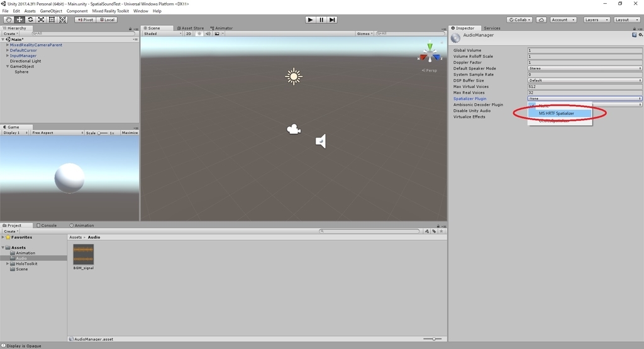
Task: Open the Mixed Reality Toolkit menu
Action: [x=111, y=11]
